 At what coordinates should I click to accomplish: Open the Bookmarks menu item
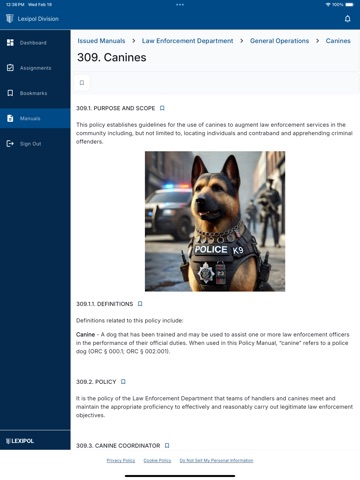point(35,93)
